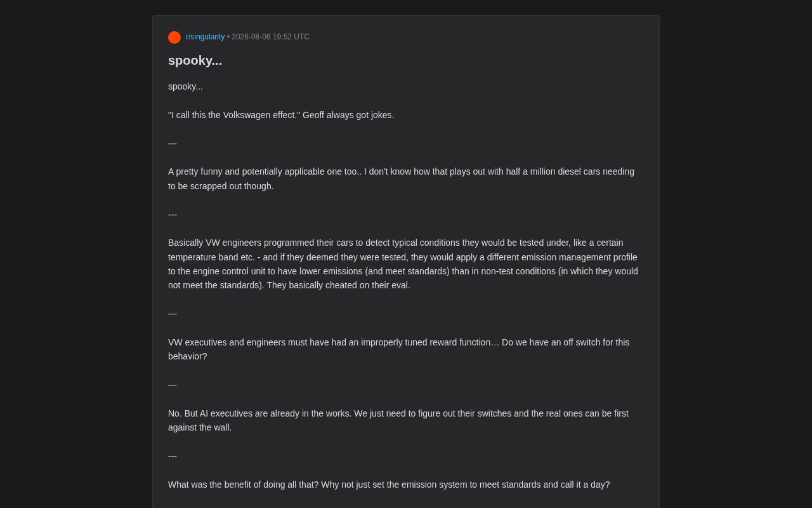Click the "Basically VW engineers programmed" paragraph
The image size is (812, 508).
[x=403, y=264]
